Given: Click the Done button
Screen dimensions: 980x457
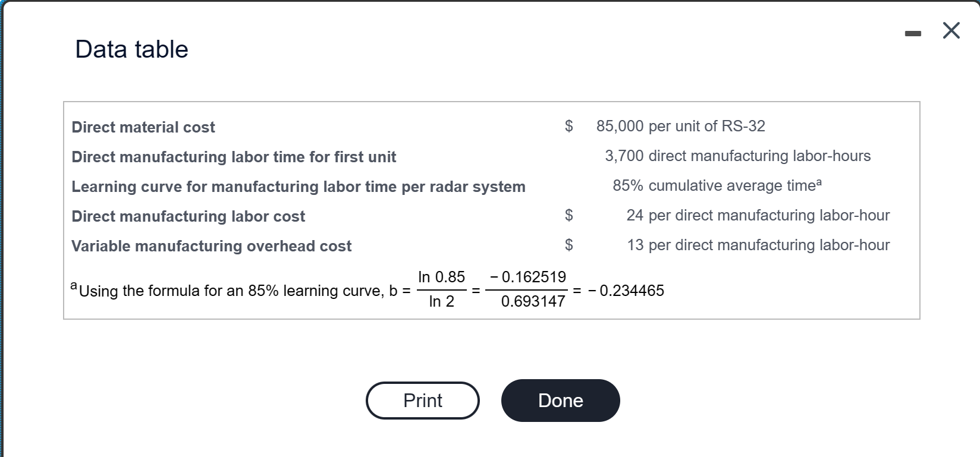Looking at the screenshot, I should 560,401.
